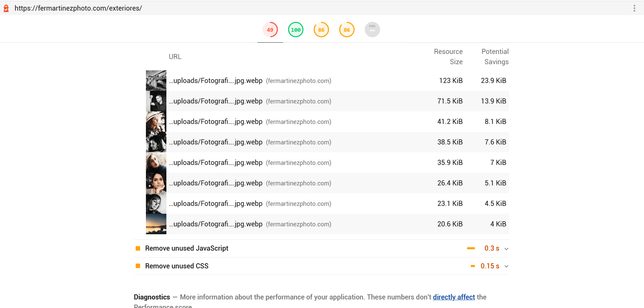Select the SEO gauge showing 86

tap(347, 30)
